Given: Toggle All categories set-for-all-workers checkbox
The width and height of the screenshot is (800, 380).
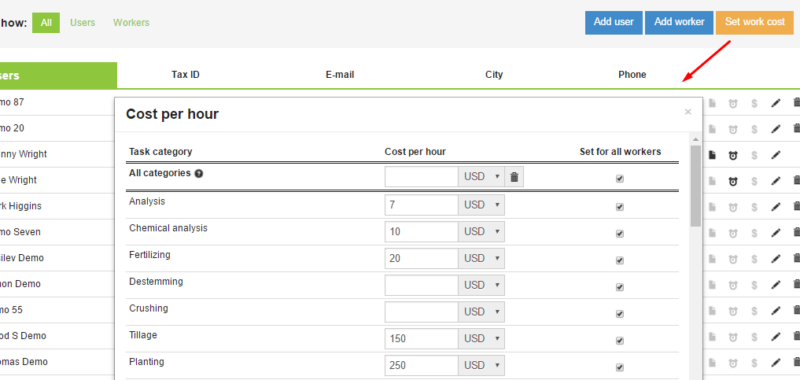Looking at the screenshot, I should [x=620, y=179].
